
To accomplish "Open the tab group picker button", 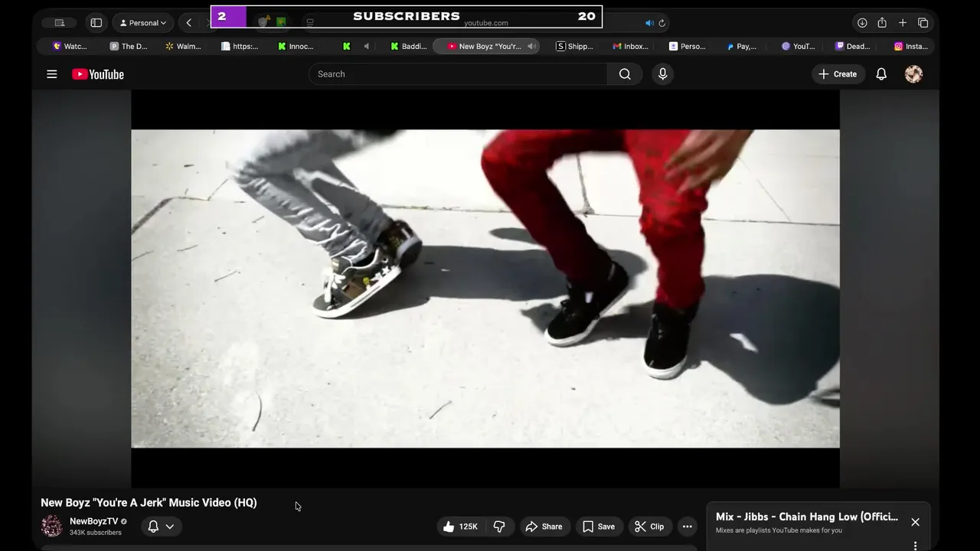I will [60, 23].
